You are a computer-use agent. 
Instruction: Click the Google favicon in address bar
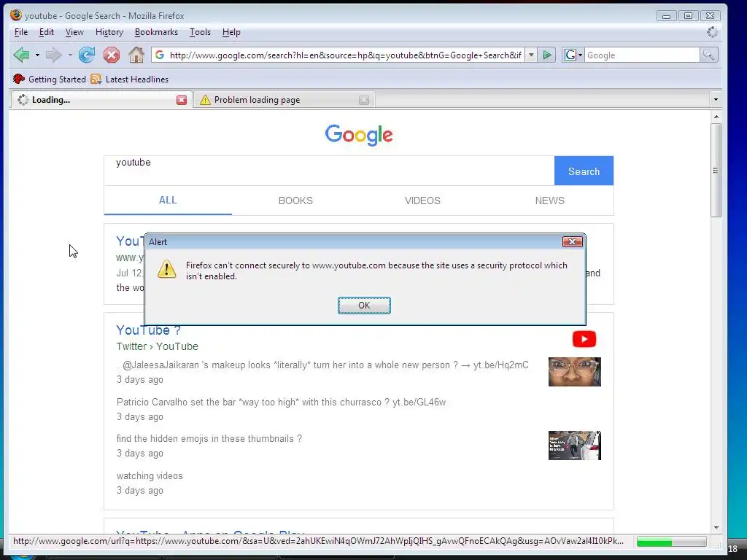(x=160, y=55)
